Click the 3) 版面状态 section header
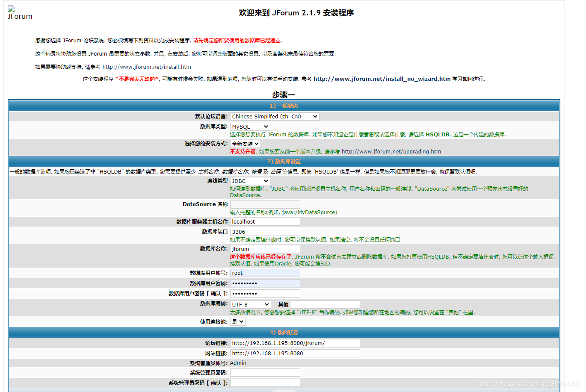Screen dimensions: 586x392 (x=284, y=332)
